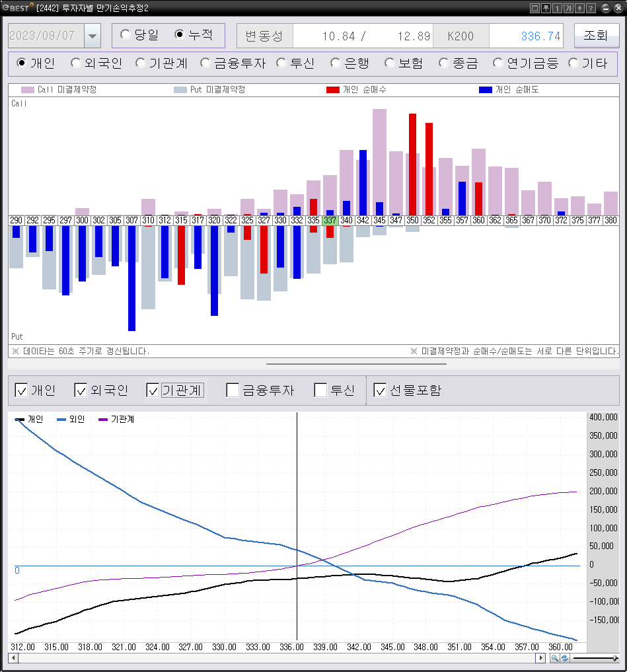The image size is (627, 672).
Task: Click the 10.84 volatility value
Action: 338,36
